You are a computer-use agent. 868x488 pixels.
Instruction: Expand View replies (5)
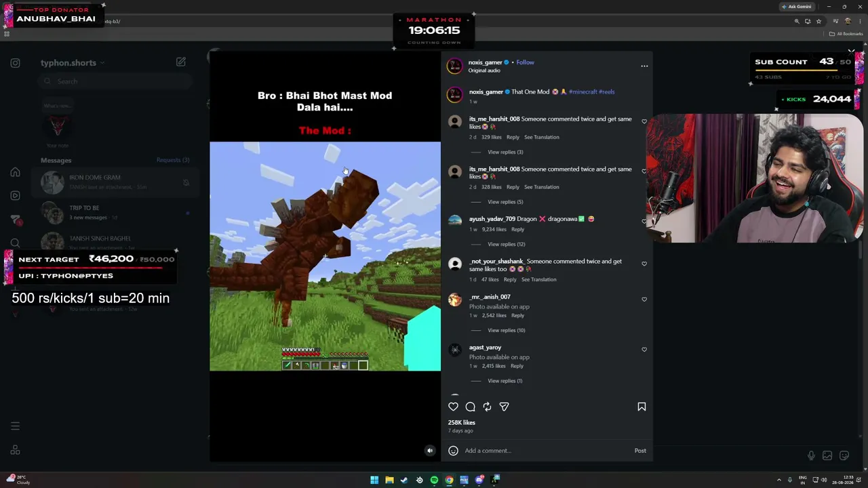pos(505,202)
